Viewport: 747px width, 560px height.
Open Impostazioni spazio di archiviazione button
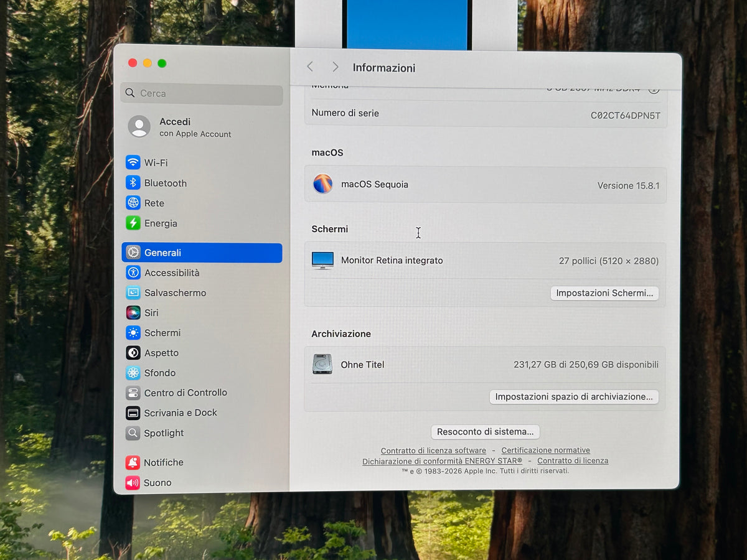coord(574,396)
